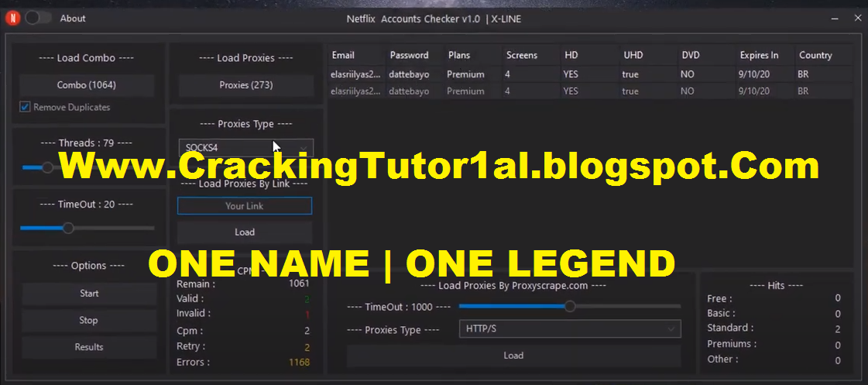This screenshot has width=868, height=385.
Task: Click the TimeOut : 20 slider handle
Action: pyautogui.click(x=68, y=228)
